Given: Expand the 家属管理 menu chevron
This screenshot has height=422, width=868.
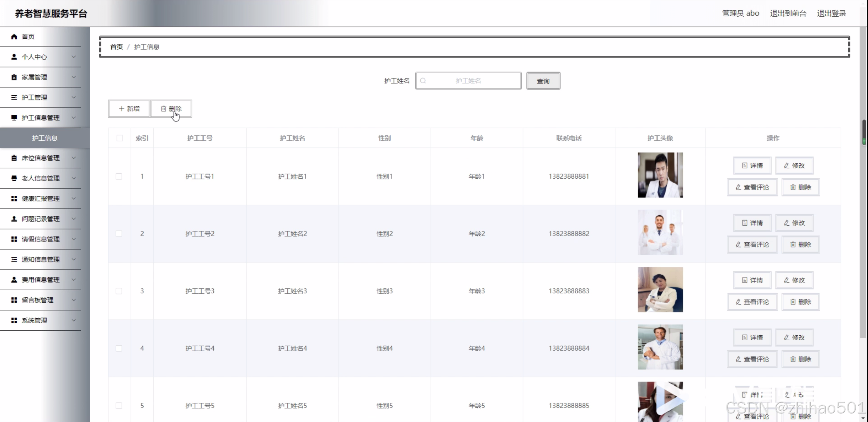Looking at the screenshot, I should coord(74,77).
